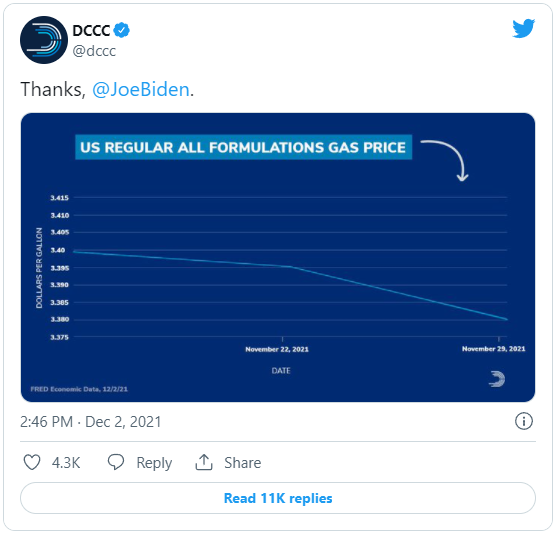Click the reply speech bubble icon
558x535 pixels.
tap(116, 462)
